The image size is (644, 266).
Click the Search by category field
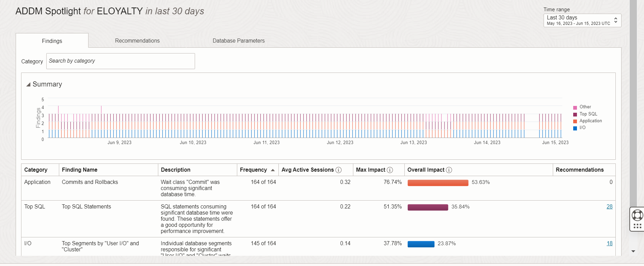click(x=120, y=61)
